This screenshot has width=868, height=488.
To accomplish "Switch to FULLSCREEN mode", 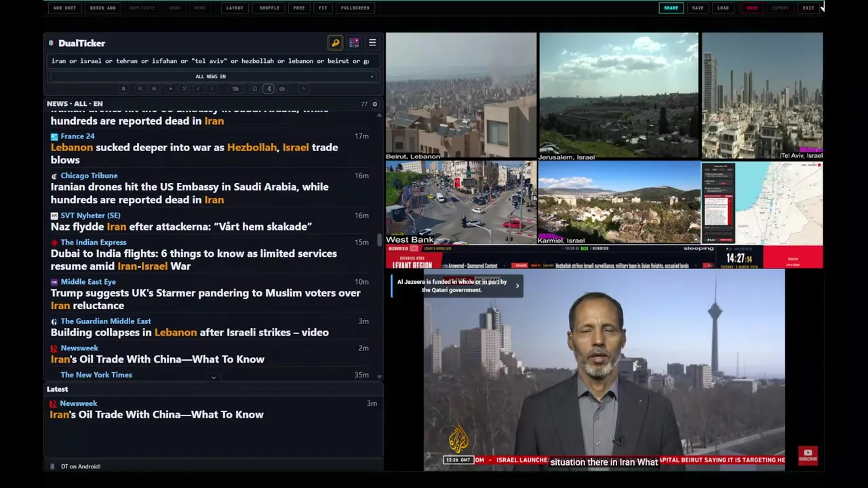I will (x=355, y=8).
